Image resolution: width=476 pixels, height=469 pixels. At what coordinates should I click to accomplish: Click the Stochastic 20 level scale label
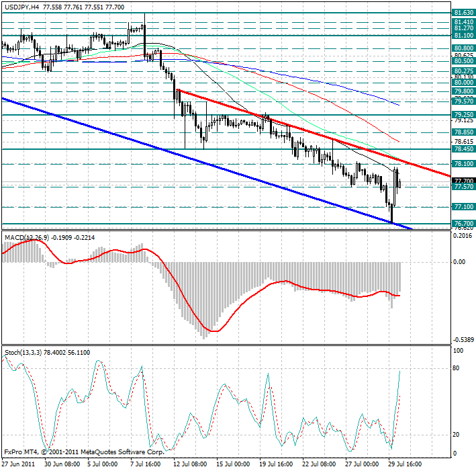pos(457,434)
